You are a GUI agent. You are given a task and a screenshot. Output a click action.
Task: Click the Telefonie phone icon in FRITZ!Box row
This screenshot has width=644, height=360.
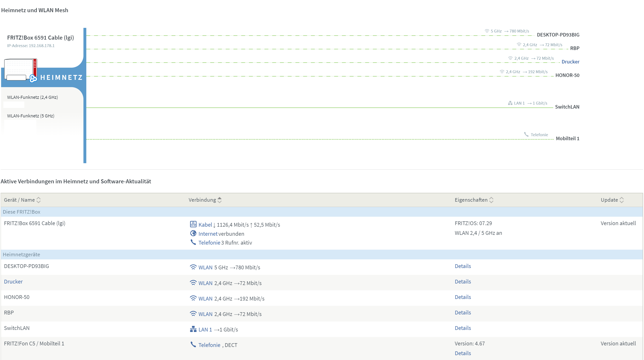click(193, 242)
